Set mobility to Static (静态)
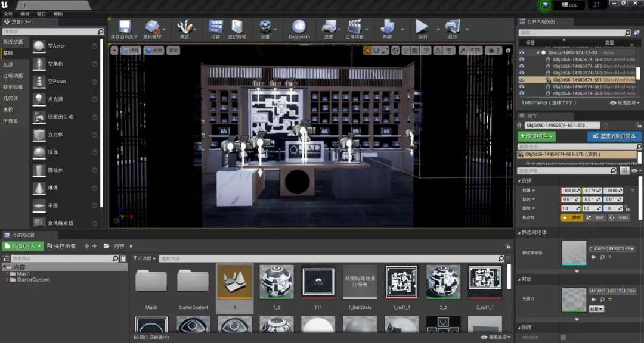This screenshot has height=343, width=644. pyautogui.click(x=571, y=217)
